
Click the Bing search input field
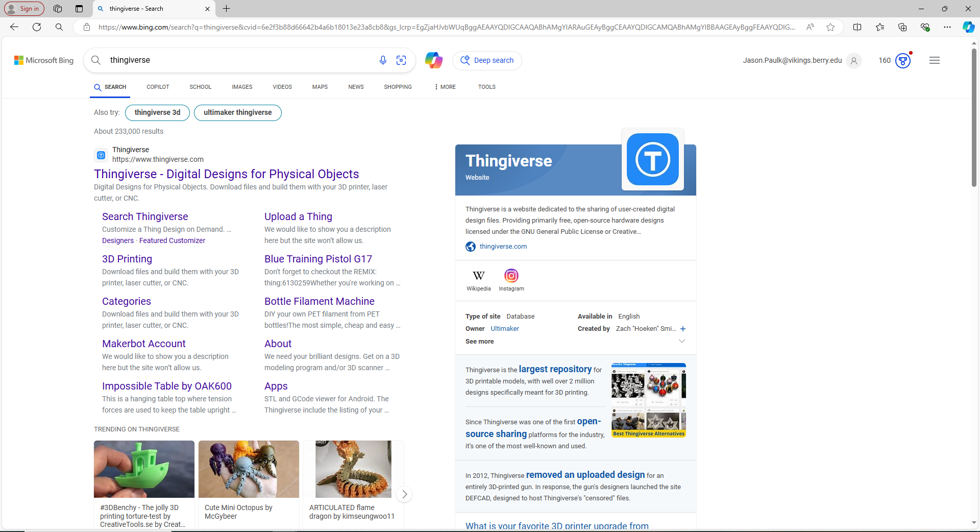coord(240,60)
